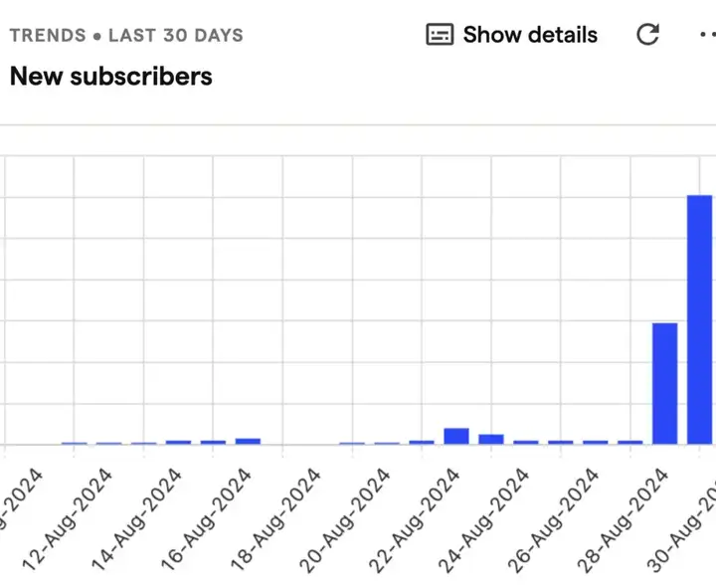This screenshot has height=588, width=716.
Task: Select the 17-Aug-2024 small bar
Action: [x=248, y=441]
